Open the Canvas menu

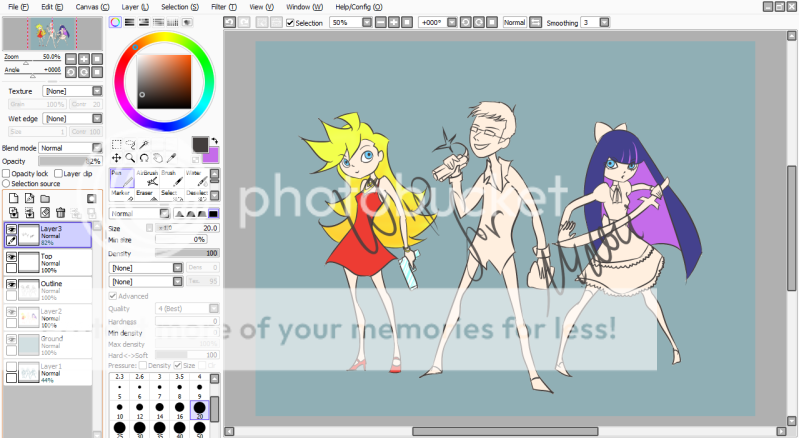(87, 7)
